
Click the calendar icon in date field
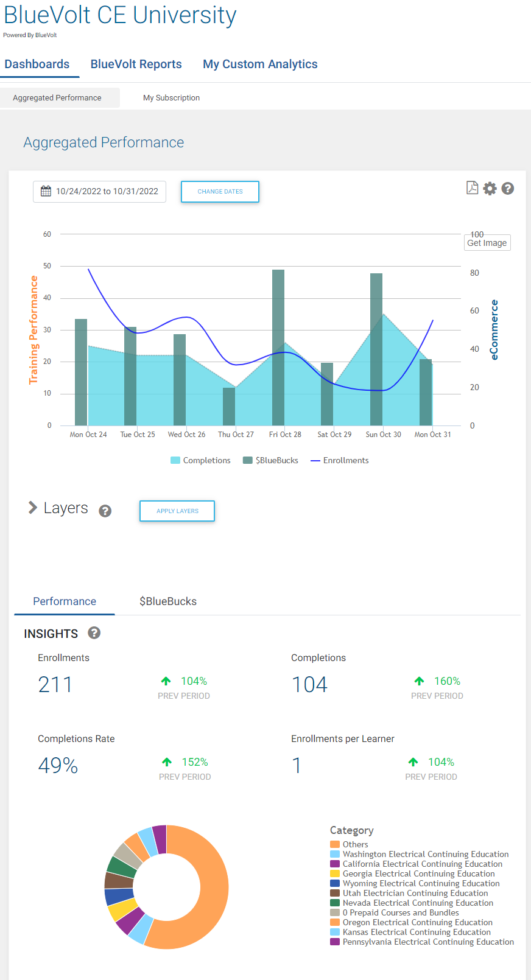[x=46, y=191]
